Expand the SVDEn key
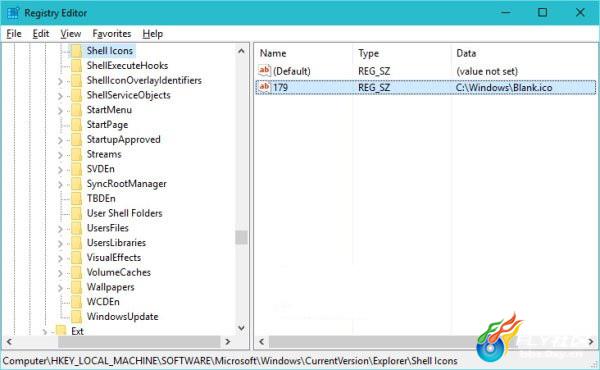Viewport: 600px width, 370px height. tap(60, 170)
